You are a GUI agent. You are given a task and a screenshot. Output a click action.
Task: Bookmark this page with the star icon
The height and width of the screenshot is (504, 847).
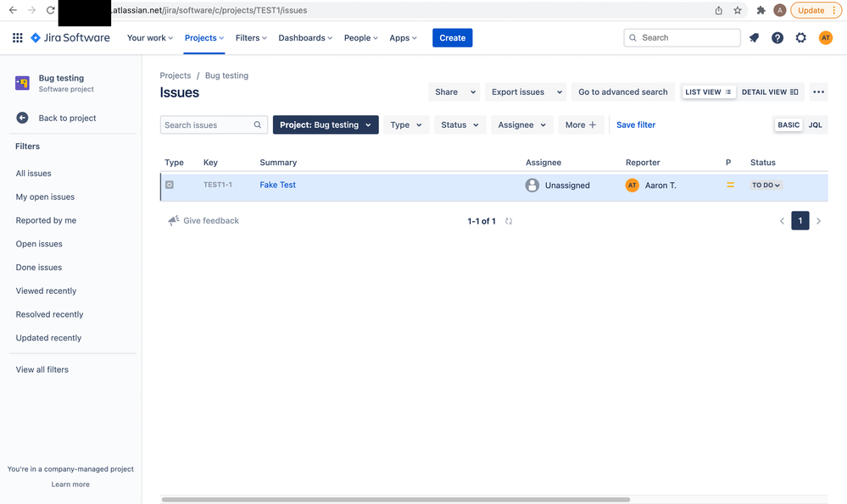click(x=738, y=10)
